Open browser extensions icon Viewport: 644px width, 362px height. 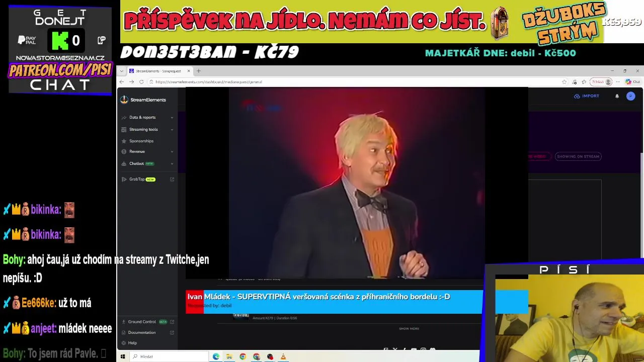tap(574, 82)
